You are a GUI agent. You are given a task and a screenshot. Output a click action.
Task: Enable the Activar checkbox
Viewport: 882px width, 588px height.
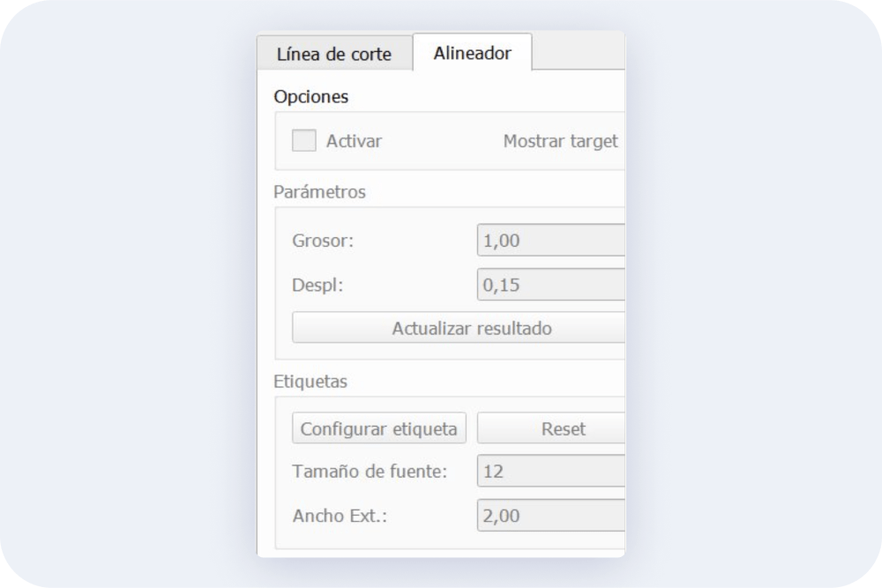[303, 140]
